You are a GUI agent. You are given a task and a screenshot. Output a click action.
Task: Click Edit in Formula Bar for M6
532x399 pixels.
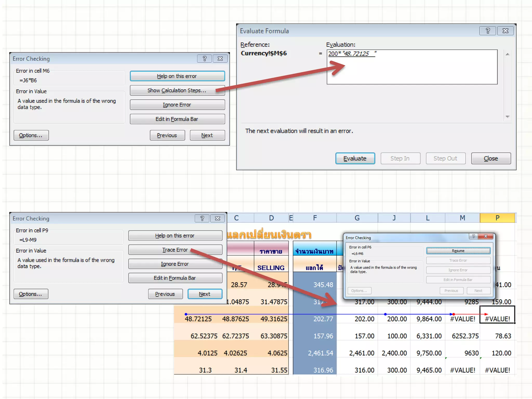pos(177,119)
